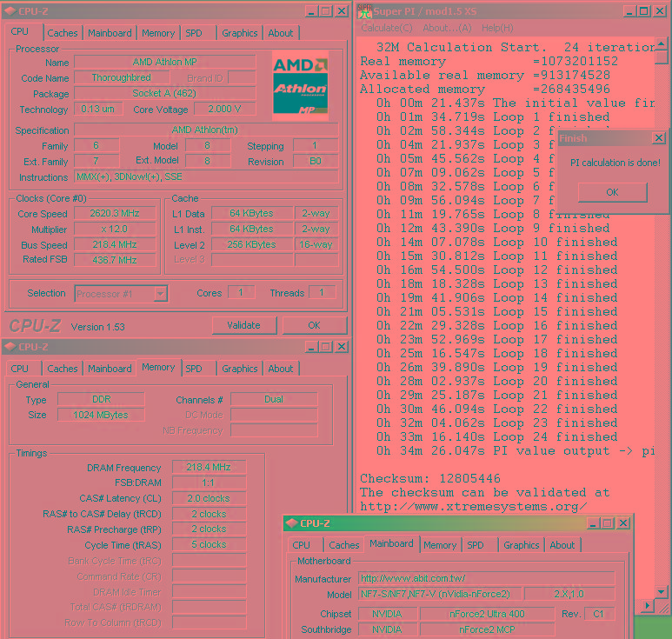Open SPD tab in mainboard CPU-Z window
The width and height of the screenshot is (672, 639).
click(476, 545)
